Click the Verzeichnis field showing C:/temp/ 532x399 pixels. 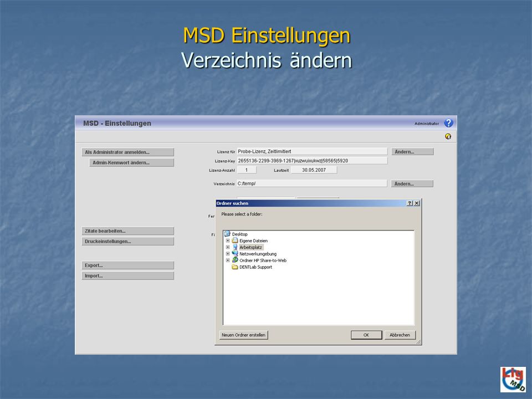coord(312,183)
